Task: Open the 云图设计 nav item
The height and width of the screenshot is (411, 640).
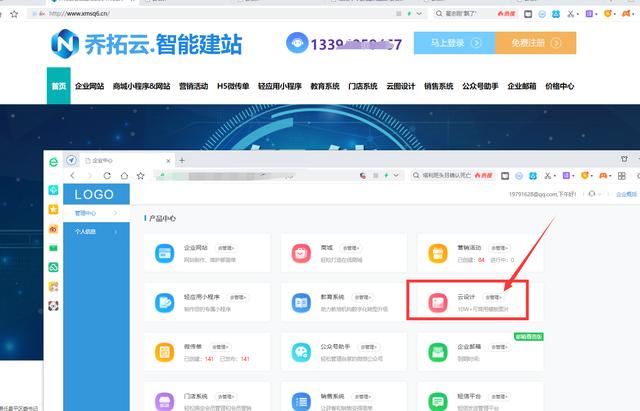Action: pos(401,86)
